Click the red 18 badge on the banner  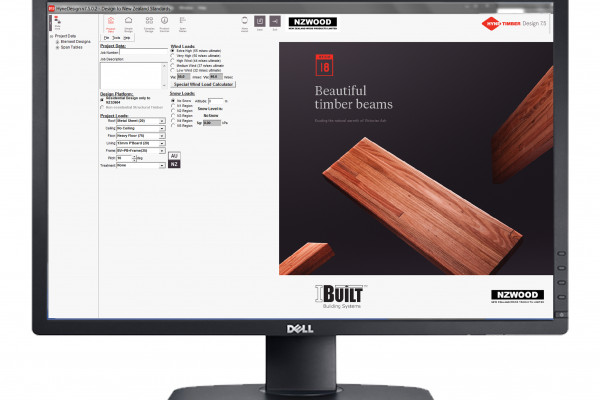[x=324, y=65]
